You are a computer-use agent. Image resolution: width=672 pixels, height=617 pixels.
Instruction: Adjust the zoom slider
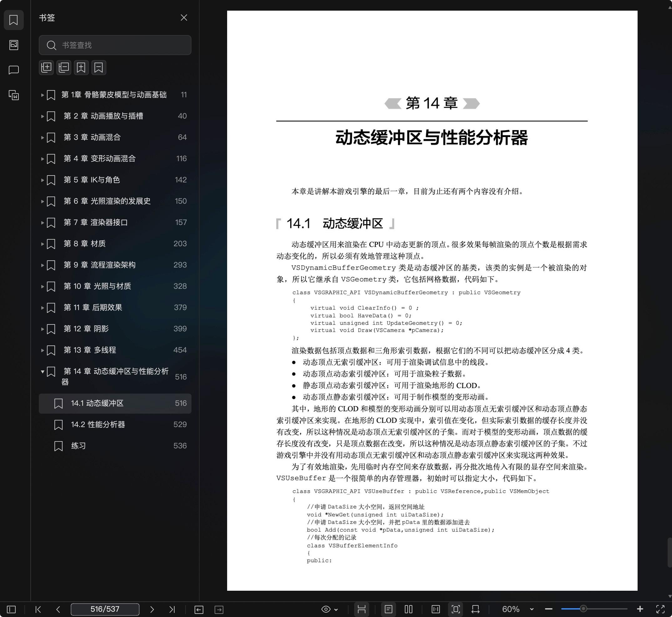click(583, 609)
